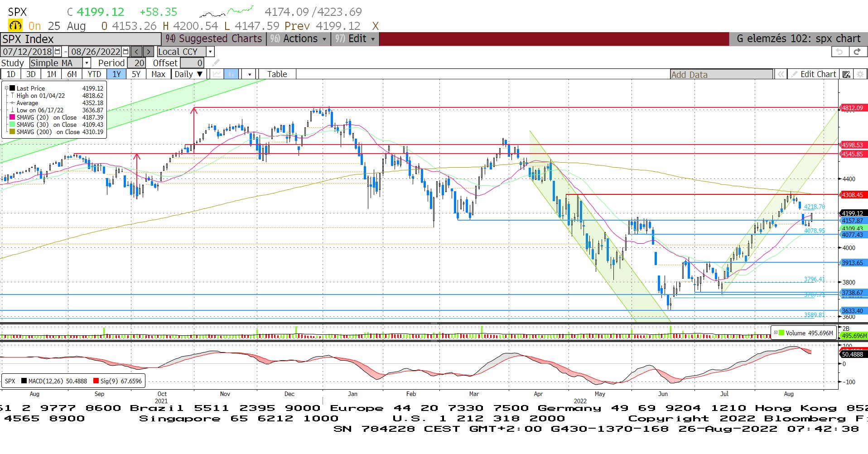868x454 pixels.
Task: Click the 4812.09 red price level label
Action: tap(853, 108)
